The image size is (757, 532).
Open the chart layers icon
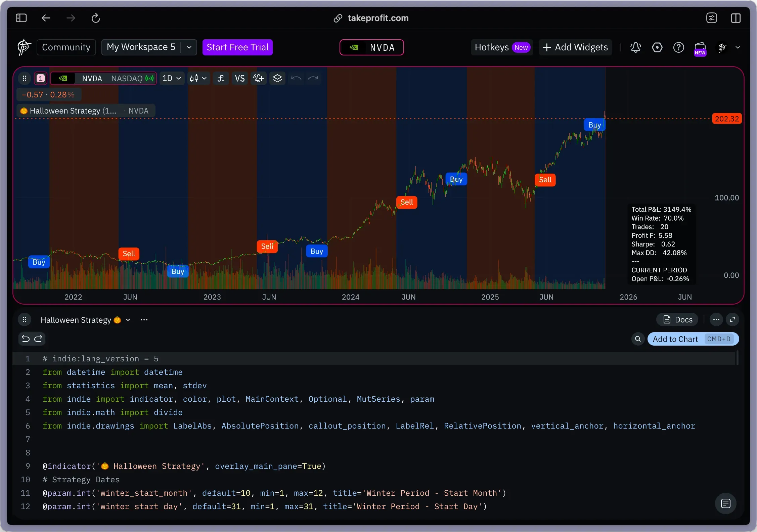[277, 79]
